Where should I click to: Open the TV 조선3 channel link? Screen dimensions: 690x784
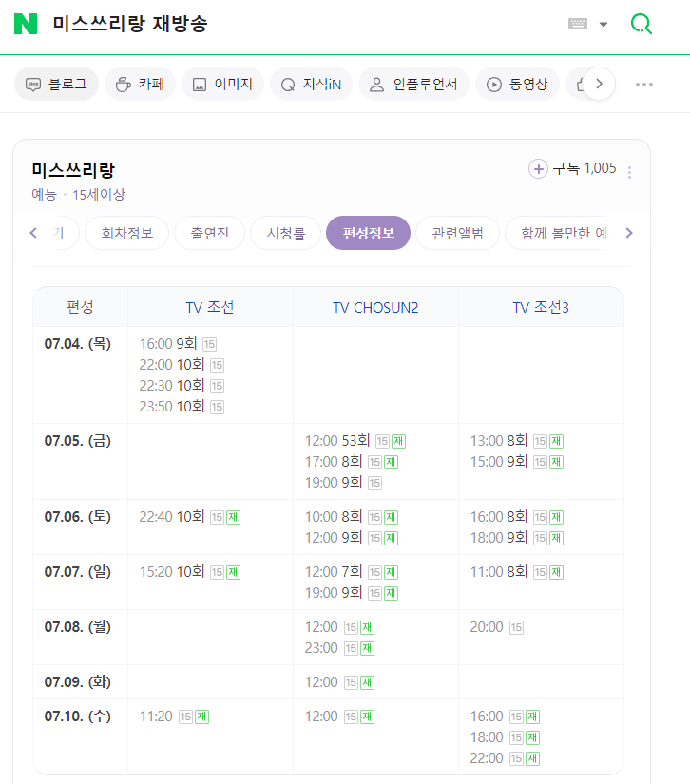pyautogui.click(x=541, y=307)
